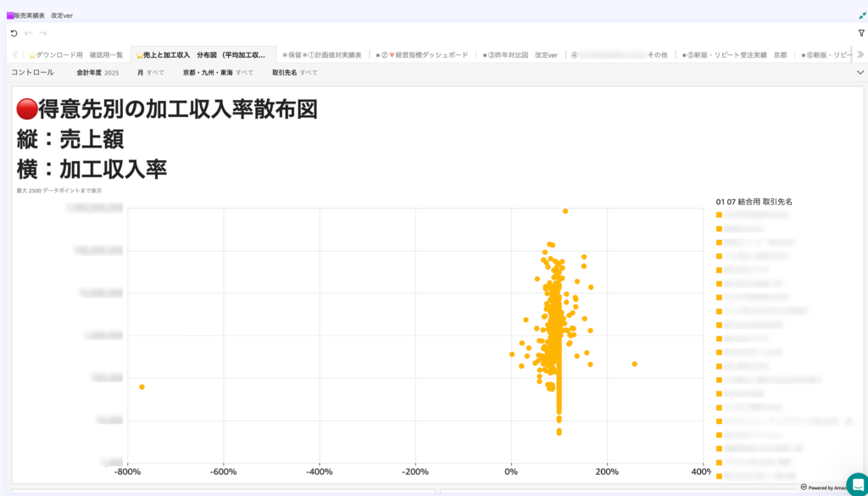Open the ★③昨年対比図 改定ver tab
The height and width of the screenshot is (496, 868).
(x=520, y=55)
